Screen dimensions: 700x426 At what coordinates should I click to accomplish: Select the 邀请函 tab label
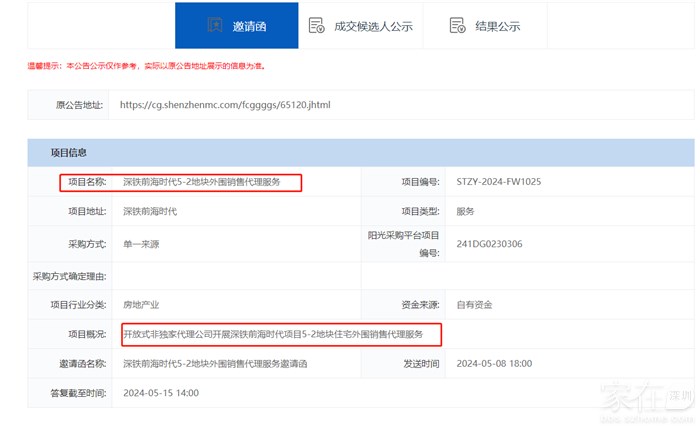click(249, 26)
